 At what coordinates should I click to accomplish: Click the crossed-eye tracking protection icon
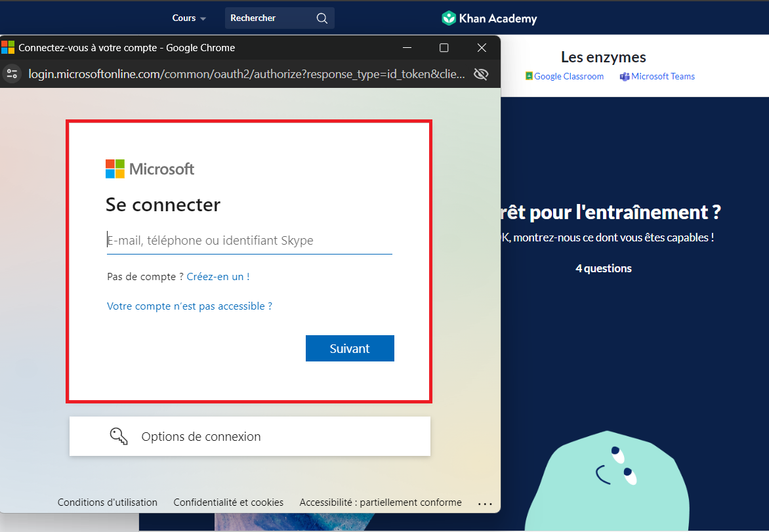[481, 74]
